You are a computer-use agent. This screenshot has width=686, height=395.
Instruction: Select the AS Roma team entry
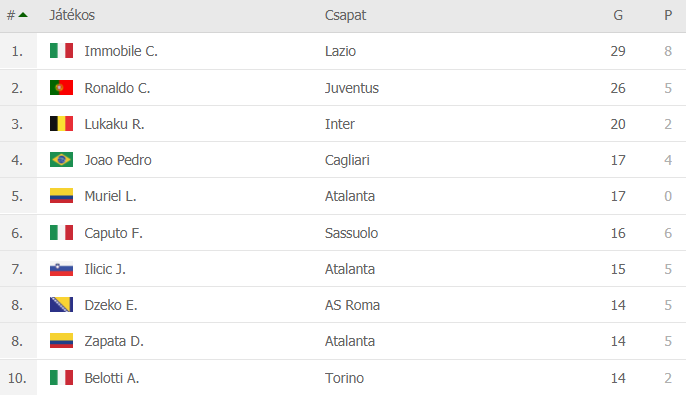(352, 305)
